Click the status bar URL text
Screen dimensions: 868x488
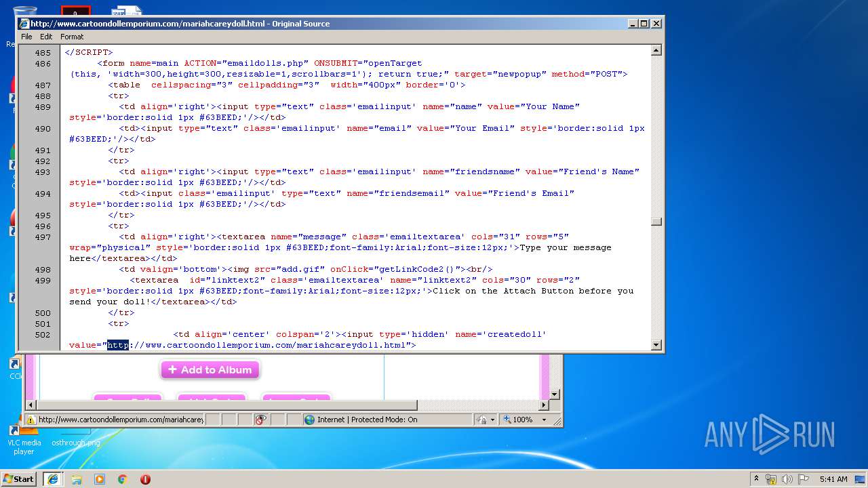121,420
